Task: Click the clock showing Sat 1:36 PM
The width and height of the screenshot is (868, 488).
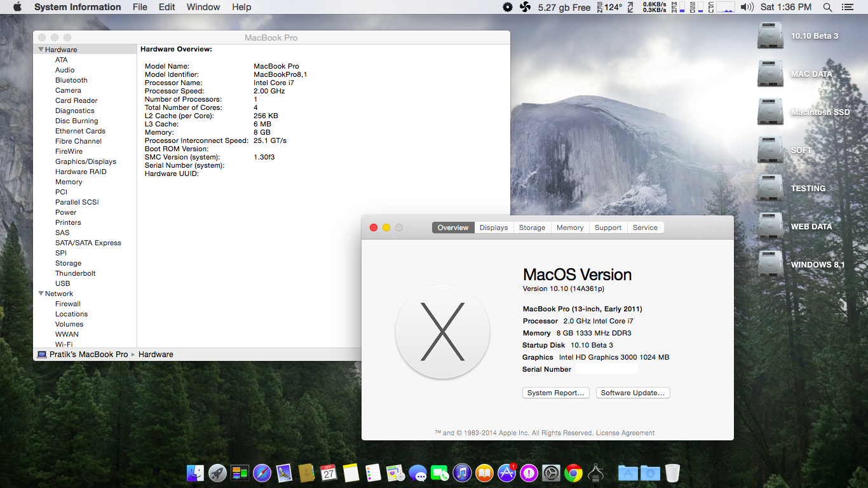Action: [x=786, y=7]
